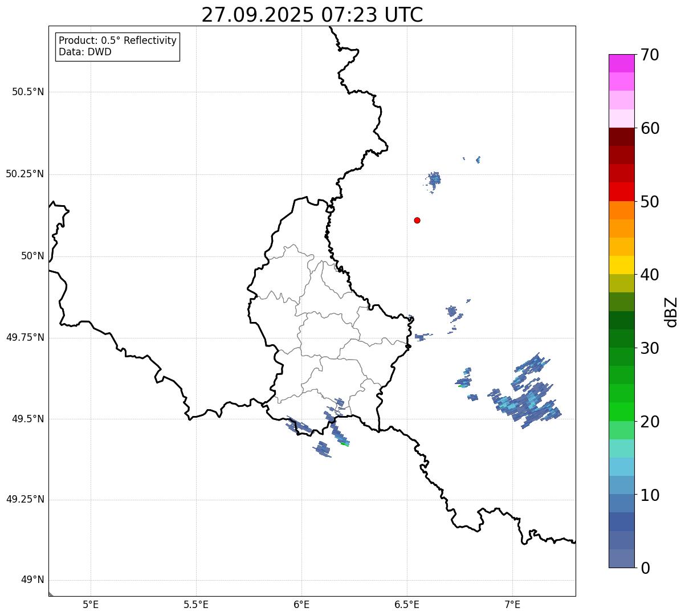Click the "70" colorbar tick value
Screen dimensions: 685x616
(650, 55)
